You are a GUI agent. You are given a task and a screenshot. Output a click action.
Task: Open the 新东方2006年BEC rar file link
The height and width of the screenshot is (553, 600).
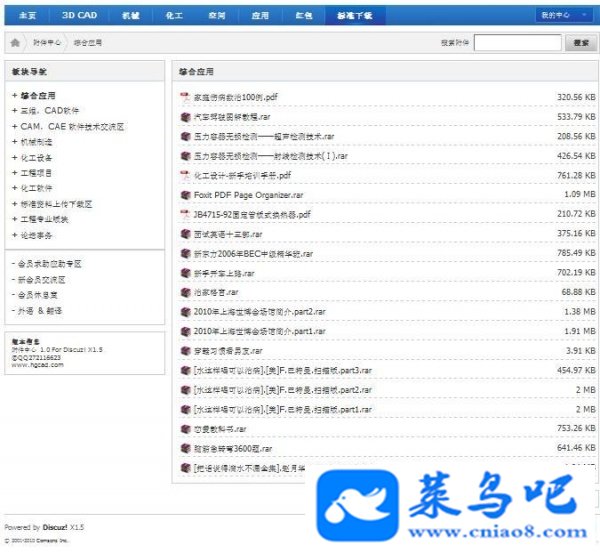[x=253, y=253]
